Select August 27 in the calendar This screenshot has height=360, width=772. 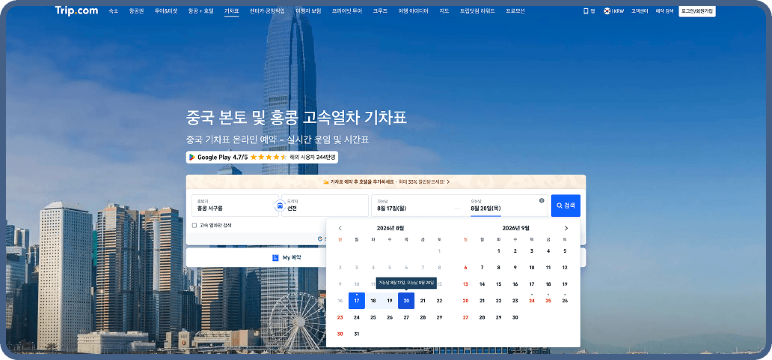point(406,317)
